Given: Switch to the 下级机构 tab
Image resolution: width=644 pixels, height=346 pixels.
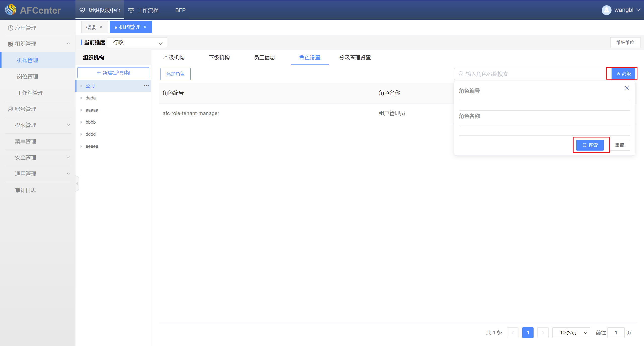Looking at the screenshot, I should point(219,57).
